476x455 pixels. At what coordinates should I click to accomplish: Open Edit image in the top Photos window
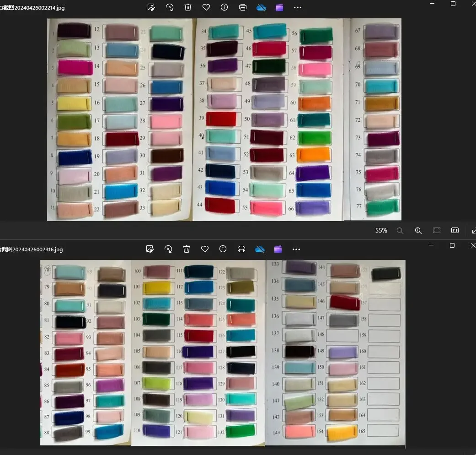pyautogui.click(x=151, y=7)
